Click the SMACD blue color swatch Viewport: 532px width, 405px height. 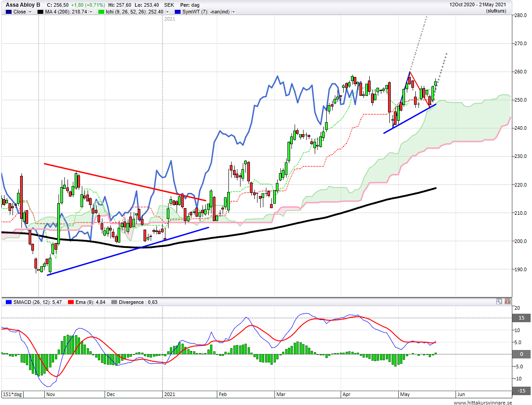9,302
